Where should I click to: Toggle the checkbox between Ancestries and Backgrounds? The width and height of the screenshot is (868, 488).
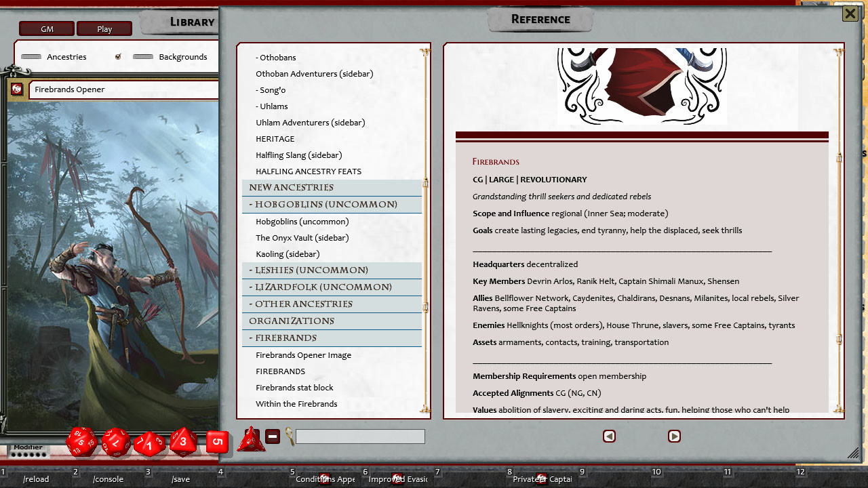[118, 57]
